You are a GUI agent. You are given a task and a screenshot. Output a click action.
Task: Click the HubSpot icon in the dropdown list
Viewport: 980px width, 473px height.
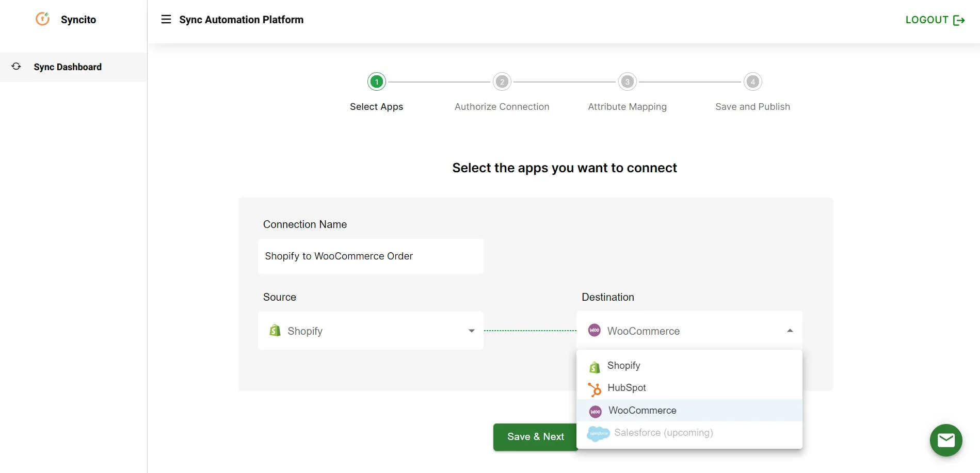(x=595, y=389)
